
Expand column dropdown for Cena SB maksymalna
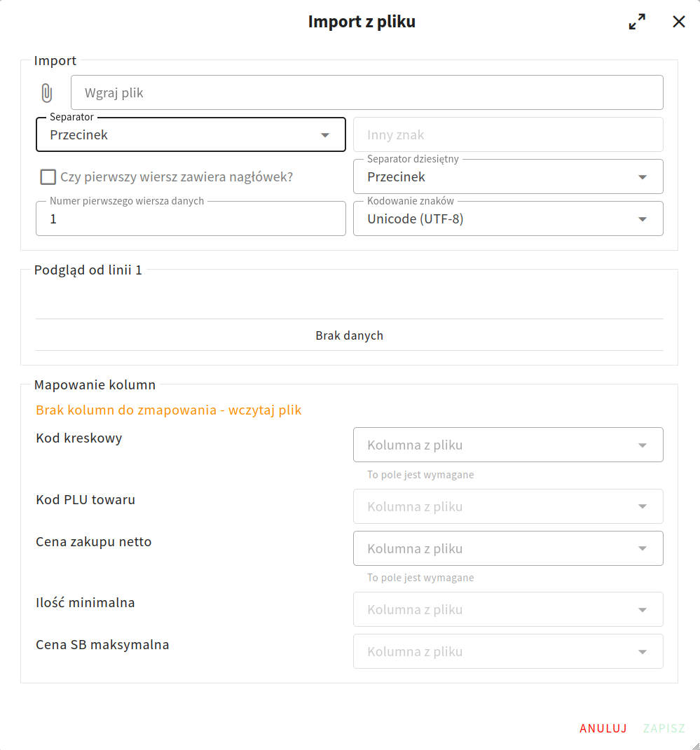[x=507, y=651]
